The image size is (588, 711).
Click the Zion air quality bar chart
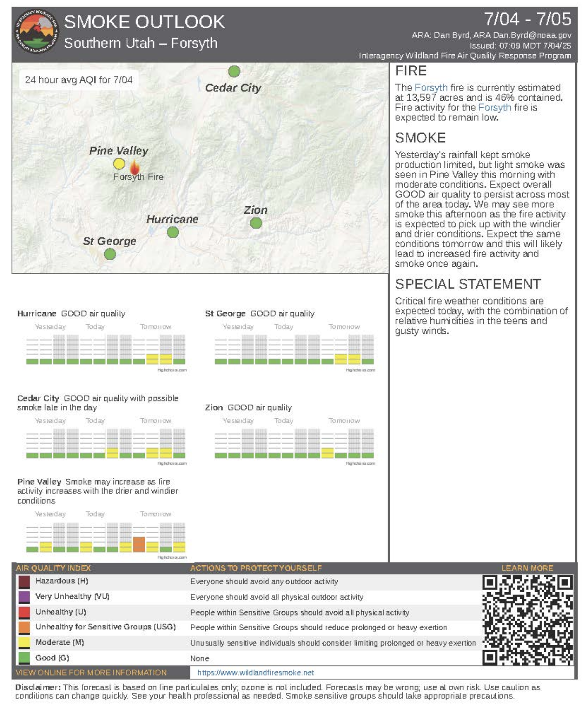(x=294, y=443)
